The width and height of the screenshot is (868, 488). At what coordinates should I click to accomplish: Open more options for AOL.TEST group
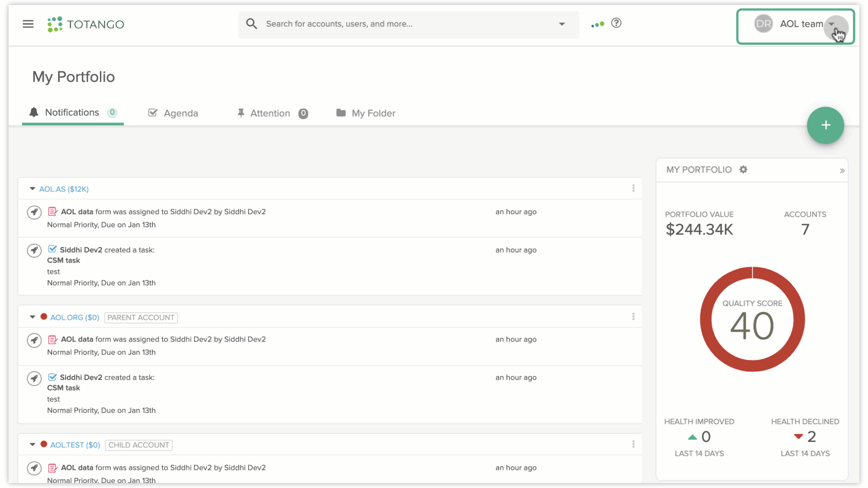click(x=633, y=444)
